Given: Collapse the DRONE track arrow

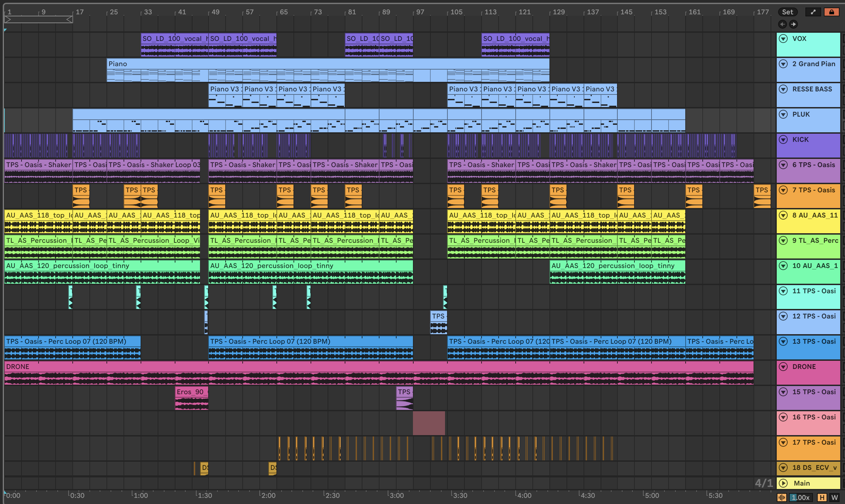Looking at the screenshot, I should click(x=783, y=367).
